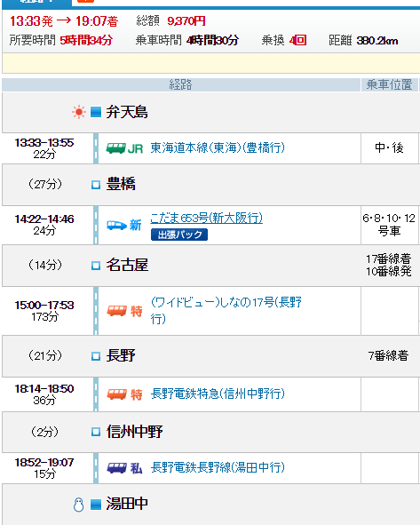Click the 中・後 boarding position cell

tap(389, 147)
